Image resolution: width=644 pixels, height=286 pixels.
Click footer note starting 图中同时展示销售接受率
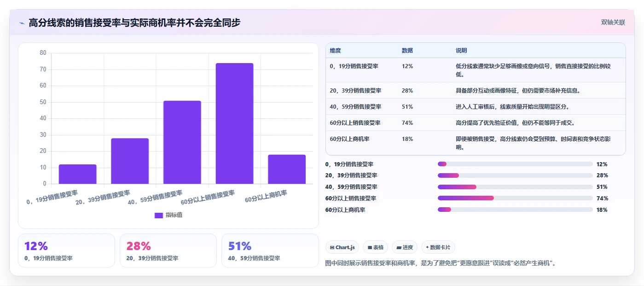(x=441, y=263)
